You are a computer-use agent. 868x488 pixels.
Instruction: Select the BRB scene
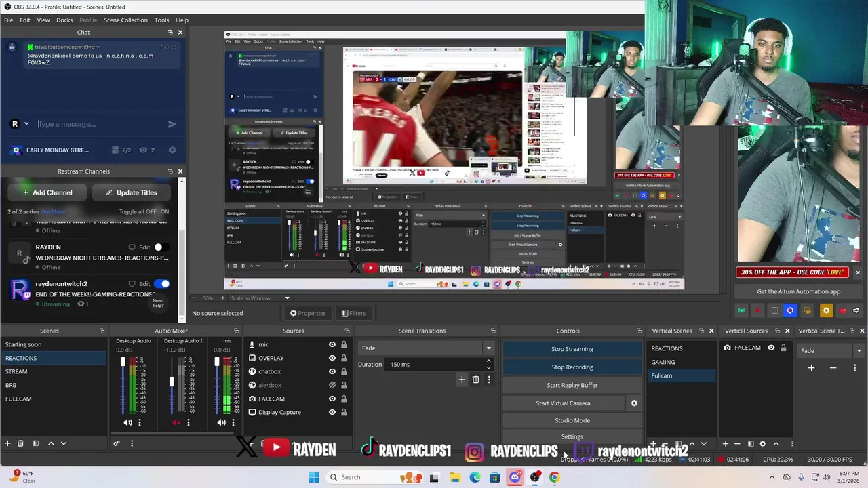pos(53,385)
